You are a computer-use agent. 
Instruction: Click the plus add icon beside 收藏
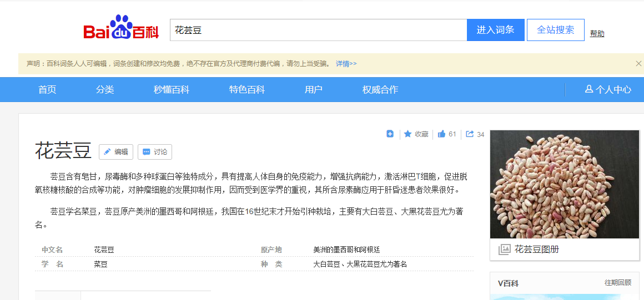pos(390,134)
